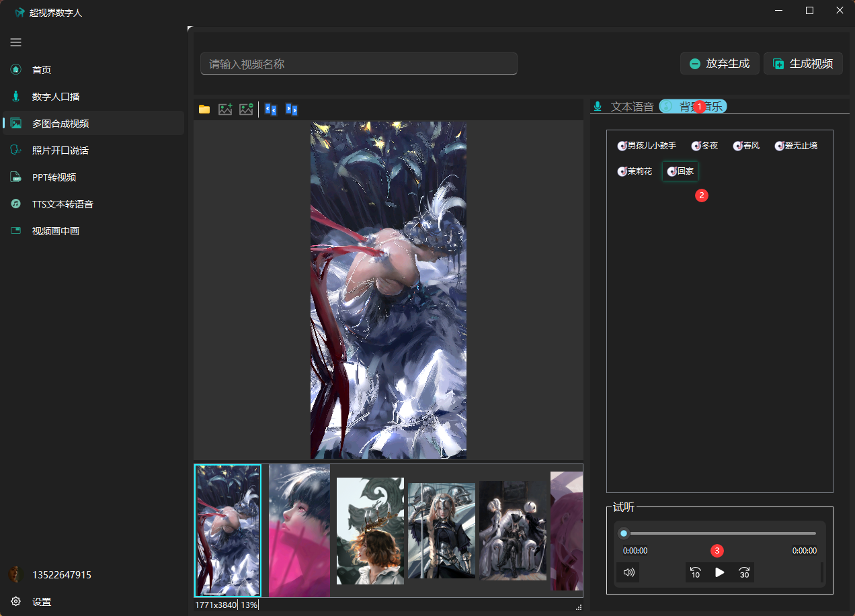Screen dimensions: 855x616
Task: Move selected image right with arrow icon
Action: pyautogui.click(x=291, y=109)
